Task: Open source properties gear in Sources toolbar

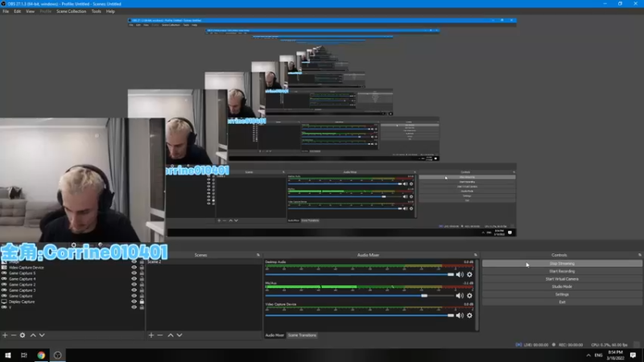Action: (23, 335)
